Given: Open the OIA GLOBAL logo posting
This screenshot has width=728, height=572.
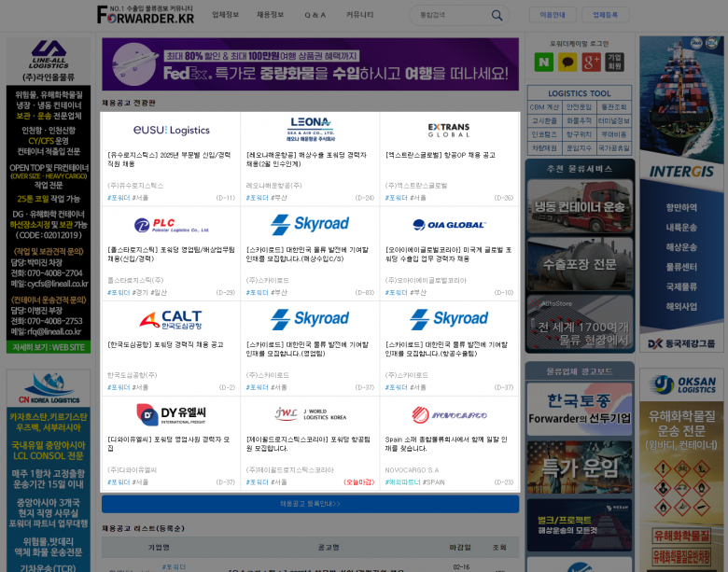Looking at the screenshot, I should coord(449,225).
